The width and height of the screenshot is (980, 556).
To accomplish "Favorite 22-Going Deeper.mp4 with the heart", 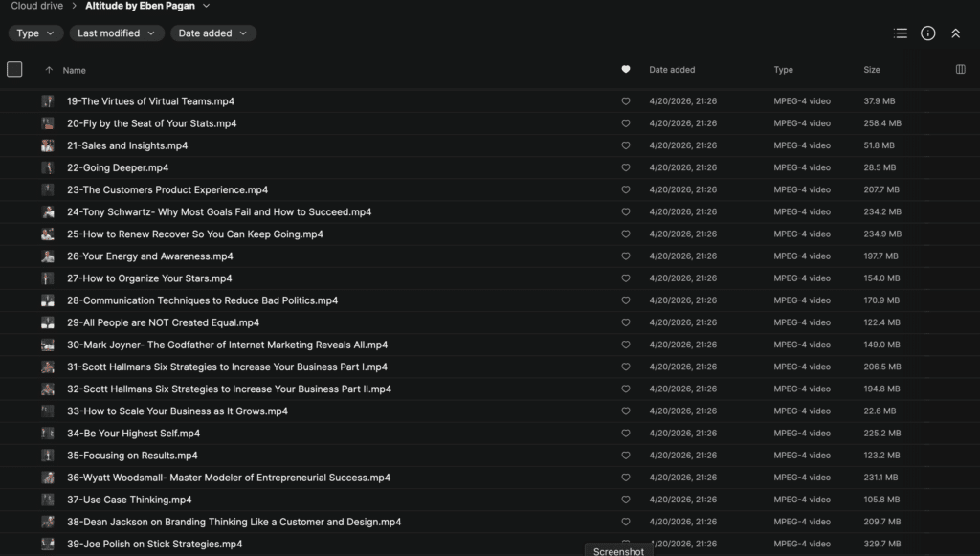I will [626, 168].
